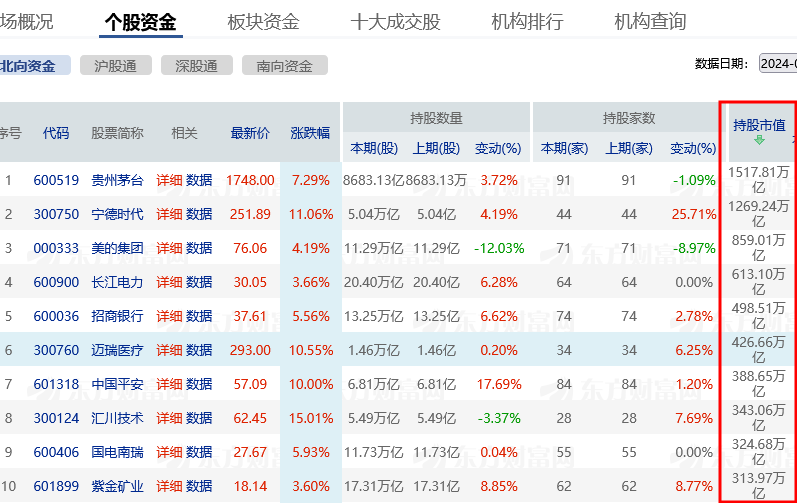Click the 代码 column header
Image resolution: width=797 pixels, height=503 pixels.
pyautogui.click(x=56, y=133)
